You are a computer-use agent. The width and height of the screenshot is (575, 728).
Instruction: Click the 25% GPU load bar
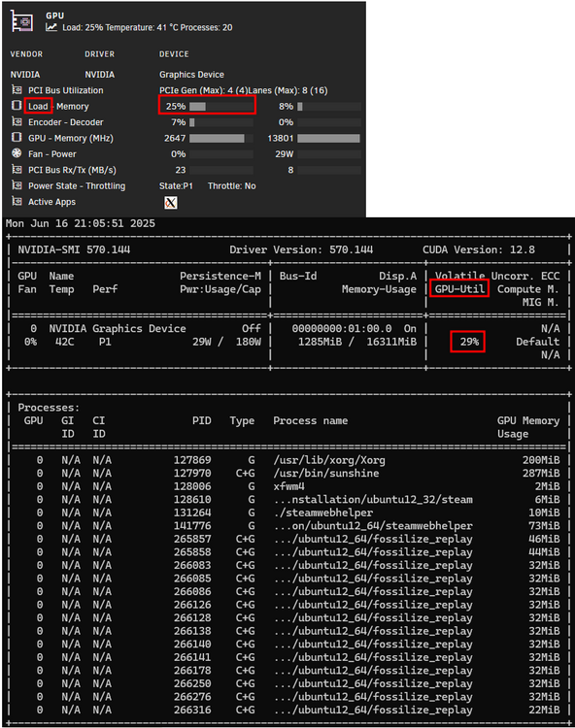221,107
